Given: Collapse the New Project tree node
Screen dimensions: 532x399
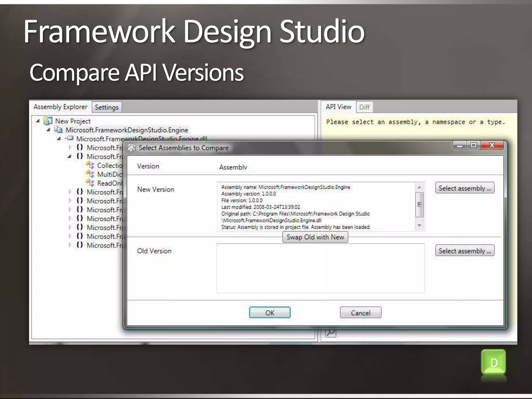Looking at the screenshot, I should point(38,121).
